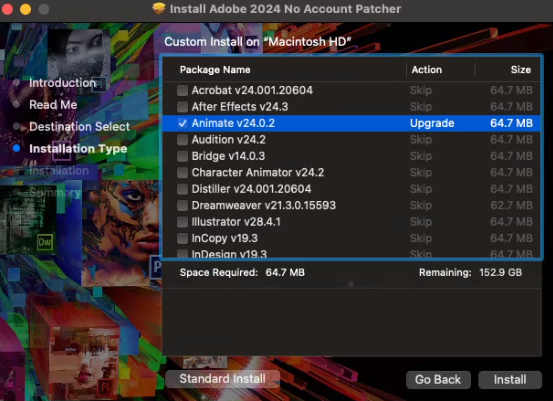This screenshot has width=553, height=401.
Task: Sort by Package Name column header
Action: pyautogui.click(x=215, y=70)
